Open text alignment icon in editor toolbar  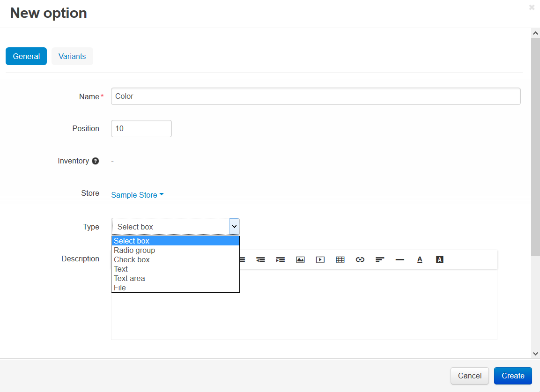click(x=380, y=260)
